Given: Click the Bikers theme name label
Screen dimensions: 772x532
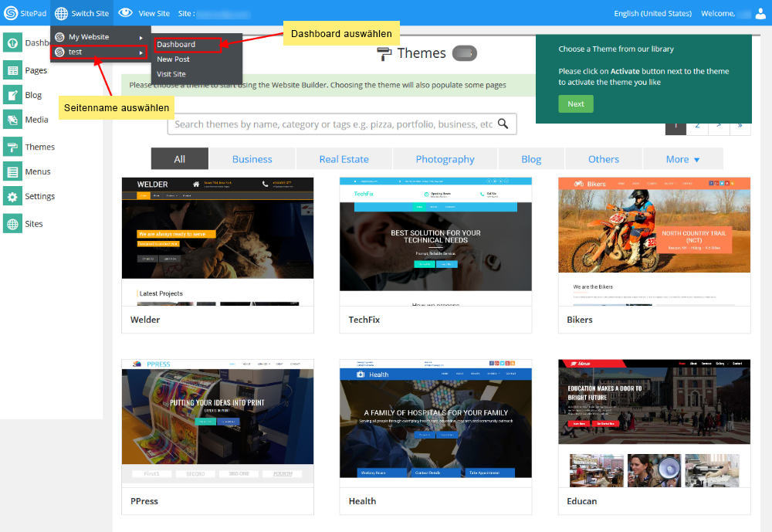Looking at the screenshot, I should 580,320.
